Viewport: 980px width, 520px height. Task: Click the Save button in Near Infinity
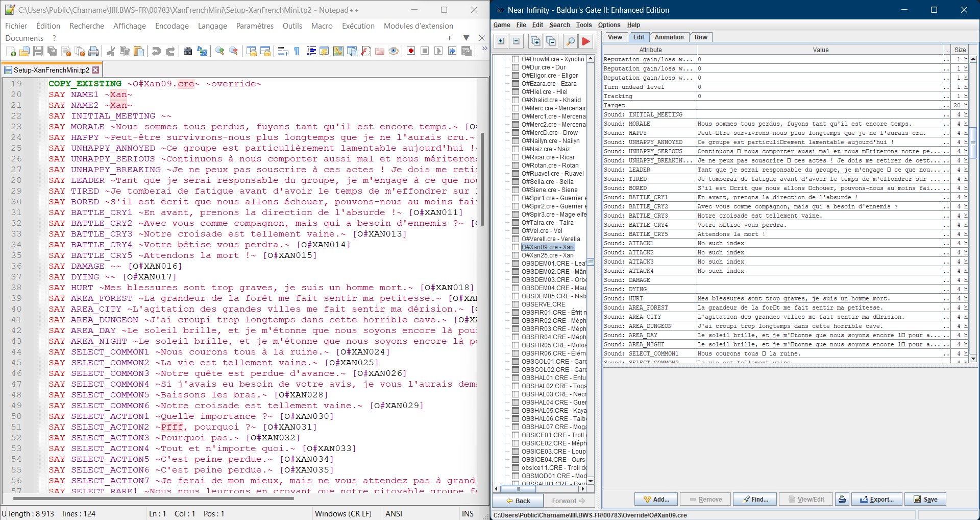coord(925,499)
